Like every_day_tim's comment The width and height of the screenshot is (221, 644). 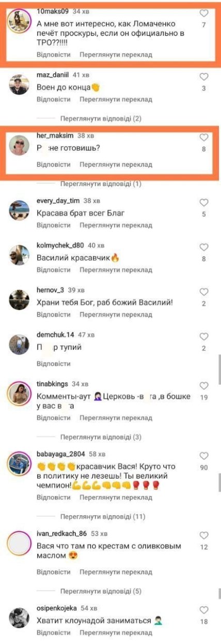coord(204,202)
